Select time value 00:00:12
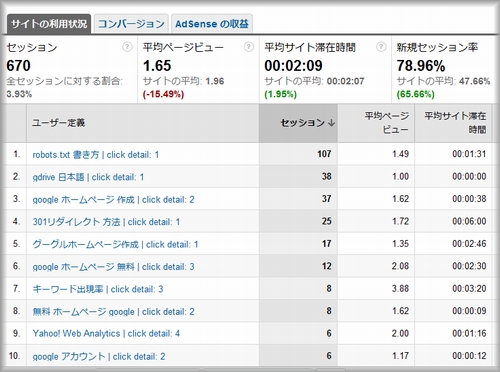 click(x=469, y=356)
